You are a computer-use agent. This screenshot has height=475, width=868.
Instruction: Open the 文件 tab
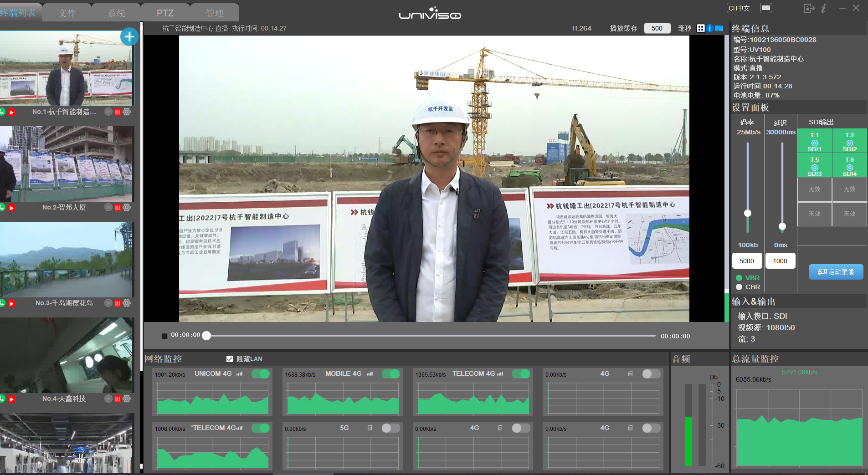coord(67,13)
